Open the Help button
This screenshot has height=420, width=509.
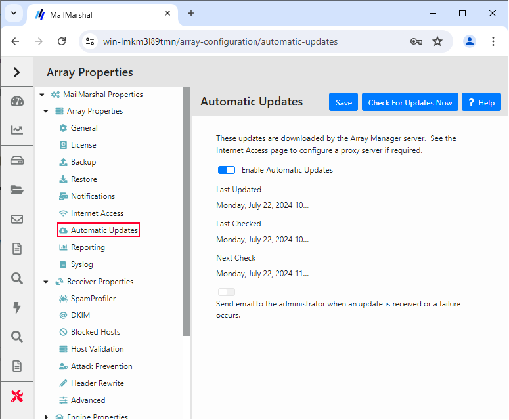pos(481,102)
